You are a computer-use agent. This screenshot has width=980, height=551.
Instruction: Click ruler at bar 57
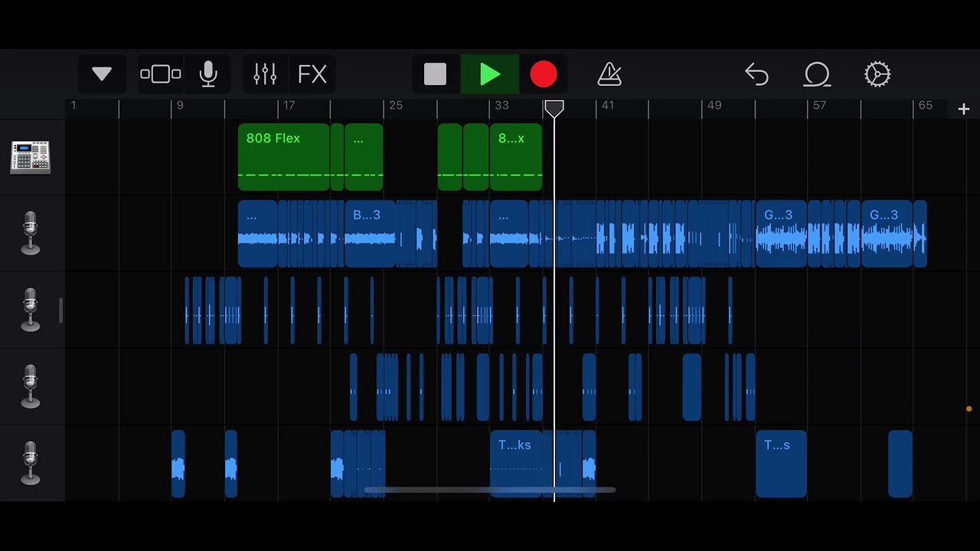[819, 106]
